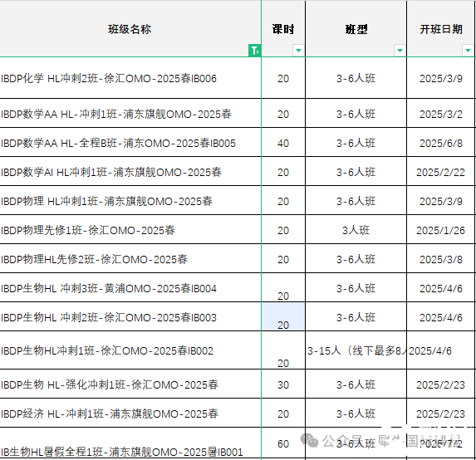
Task: Select cell IBDP生物 HL-强化冲刺1班-徐汇OMO-2025春
Action: [130, 384]
